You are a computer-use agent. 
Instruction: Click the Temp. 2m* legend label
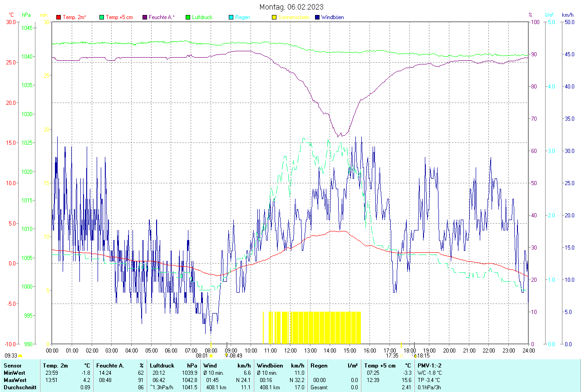coord(74,17)
